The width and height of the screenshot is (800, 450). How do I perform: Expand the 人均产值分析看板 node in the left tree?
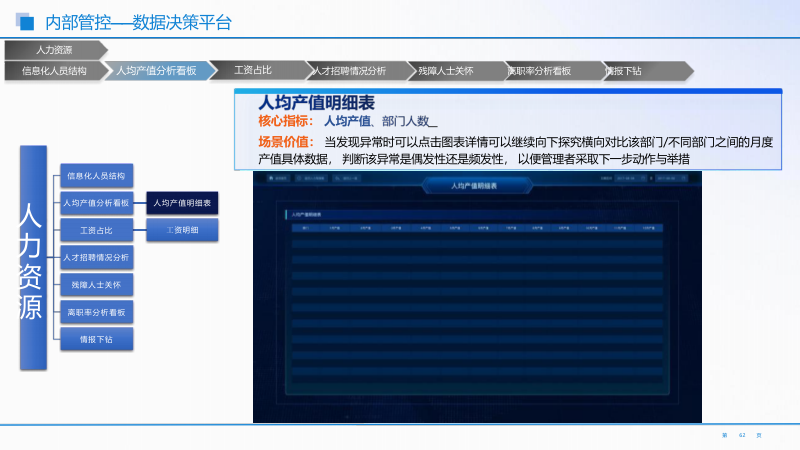[96, 203]
